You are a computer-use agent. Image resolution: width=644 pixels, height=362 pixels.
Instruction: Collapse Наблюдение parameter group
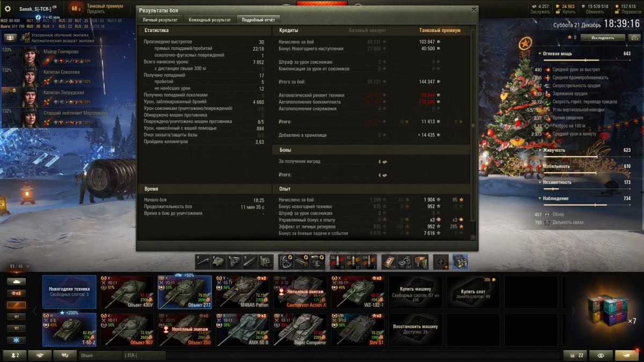(x=539, y=198)
